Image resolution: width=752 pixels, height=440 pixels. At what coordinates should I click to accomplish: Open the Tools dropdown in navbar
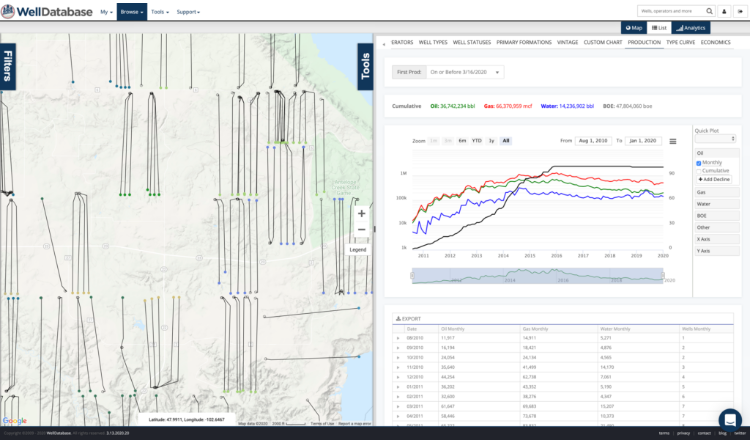click(x=160, y=12)
